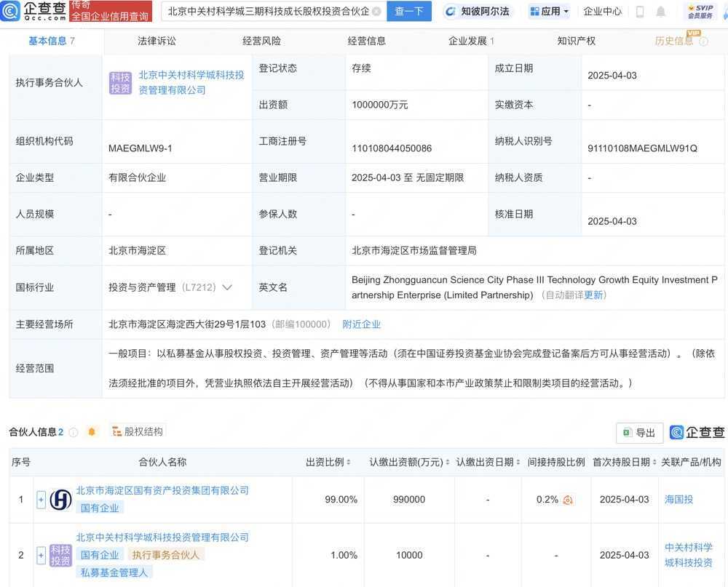This screenshot has height=587, width=728.
Task: Sort by 出资比例 column
Action: tap(329, 463)
